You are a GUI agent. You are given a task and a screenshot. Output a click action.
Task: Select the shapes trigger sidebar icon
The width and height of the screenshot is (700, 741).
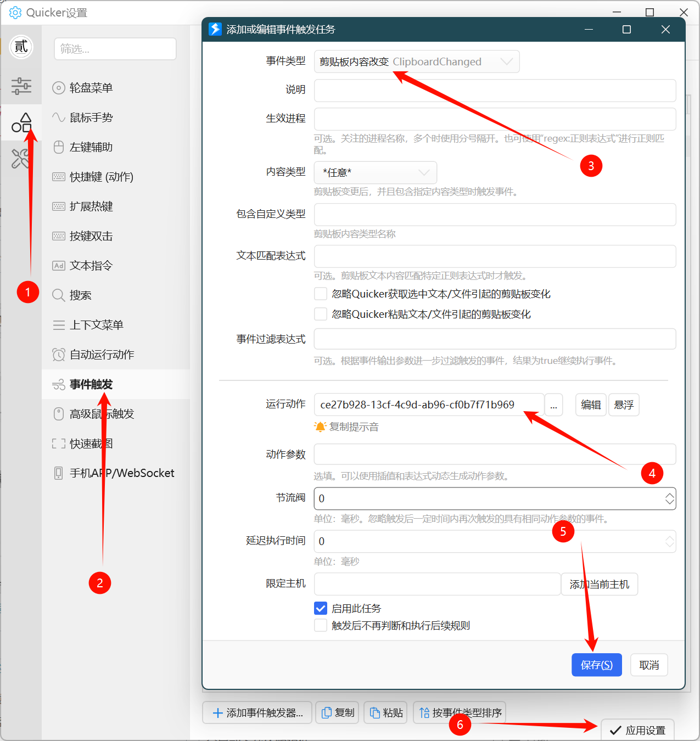[x=21, y=122]
